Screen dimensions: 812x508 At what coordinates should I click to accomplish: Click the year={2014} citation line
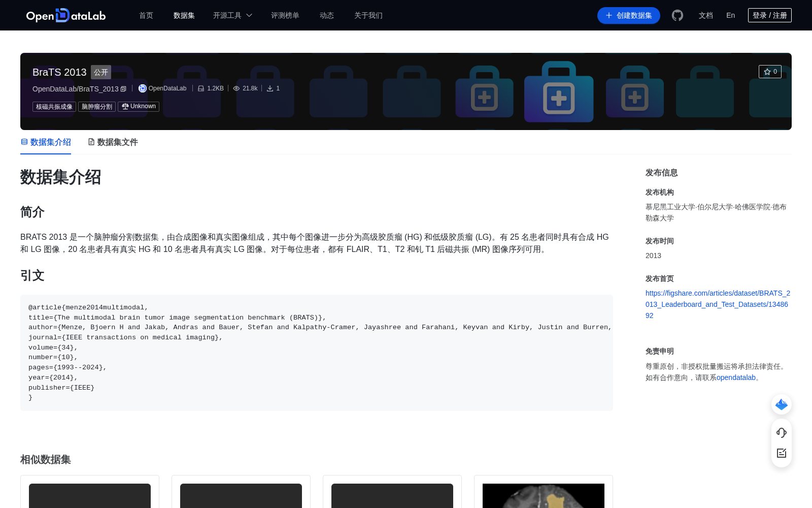click(53, 377)
